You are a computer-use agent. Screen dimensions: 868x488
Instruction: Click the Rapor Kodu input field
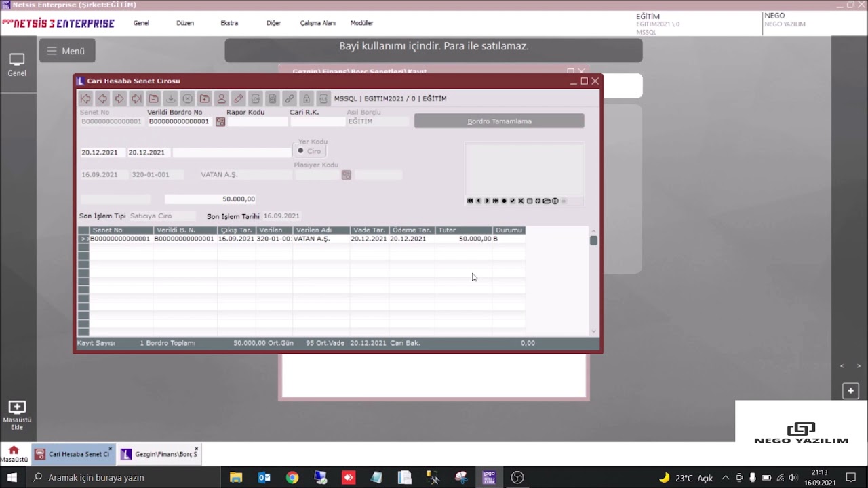click(257, 121)
